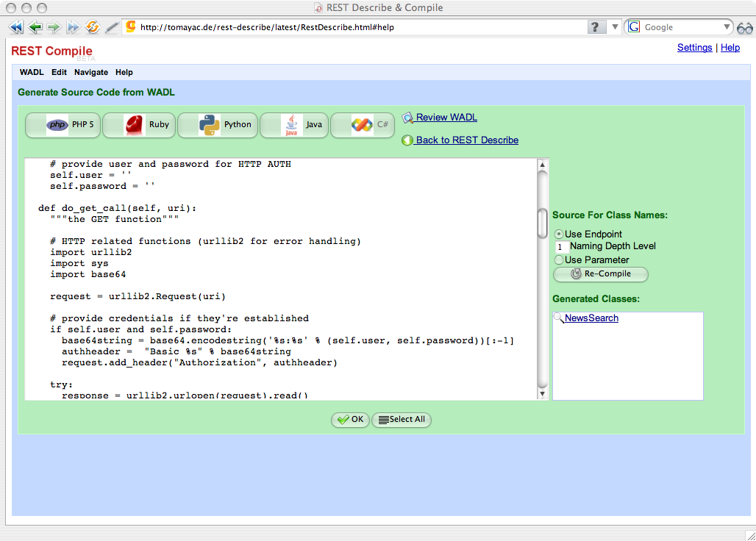
Task: Generate Python source code
Action: (218, 125)
